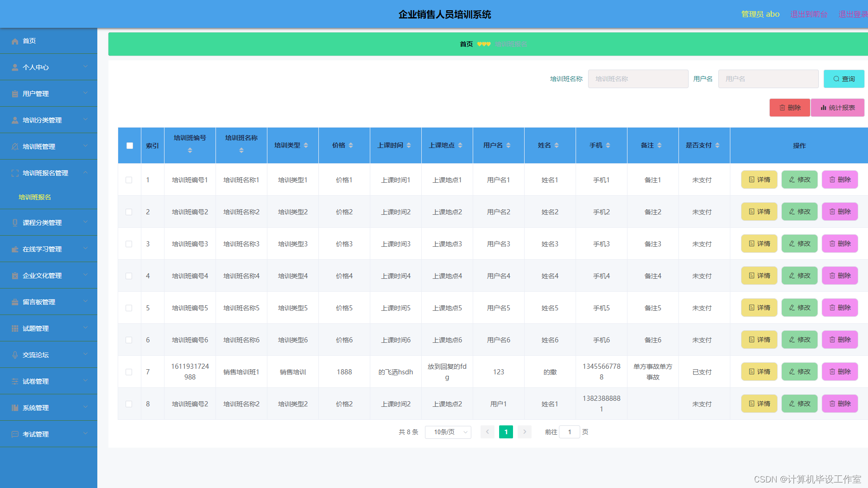Click the 用户名 search input field

[x=768, y=79]
